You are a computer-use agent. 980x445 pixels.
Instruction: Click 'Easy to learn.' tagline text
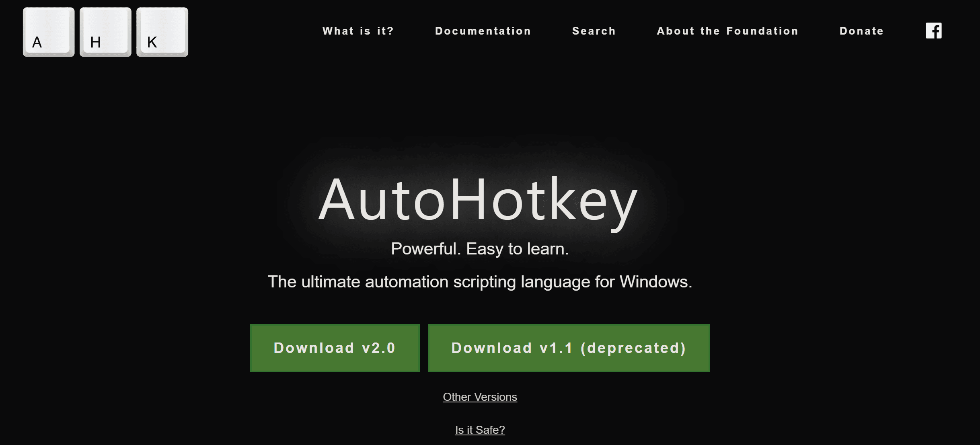click(x=517, y=249)
